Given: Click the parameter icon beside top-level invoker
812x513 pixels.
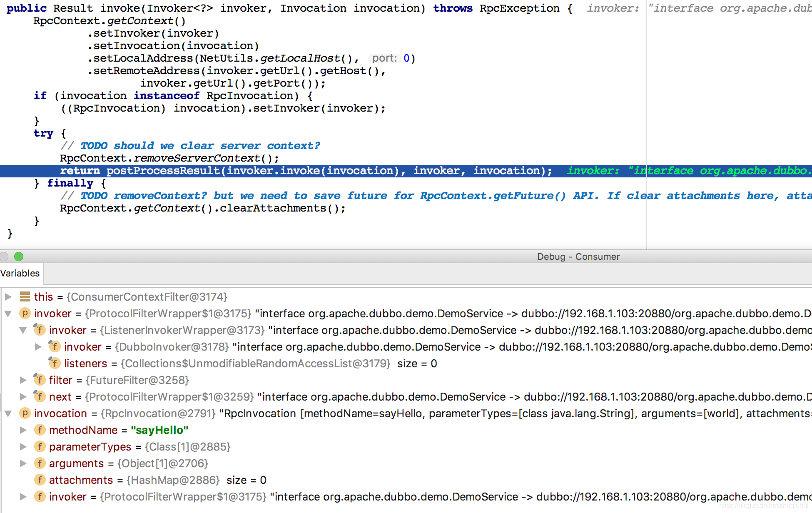Looking at the screenshot, I should pos(25,314).
